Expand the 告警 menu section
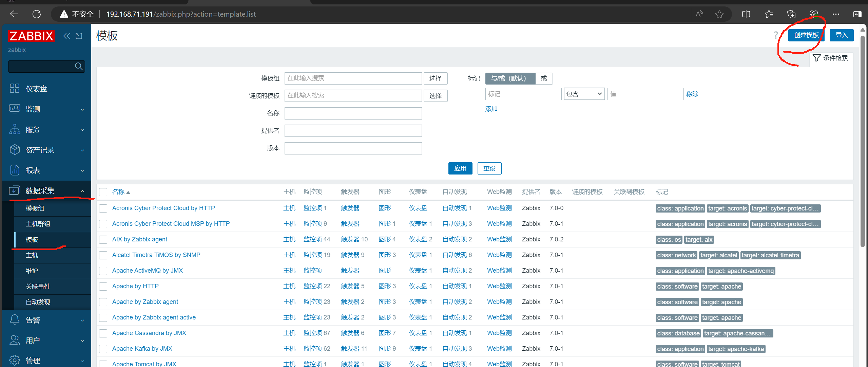This screenshot has height=367, width=868. coord(82,320)
